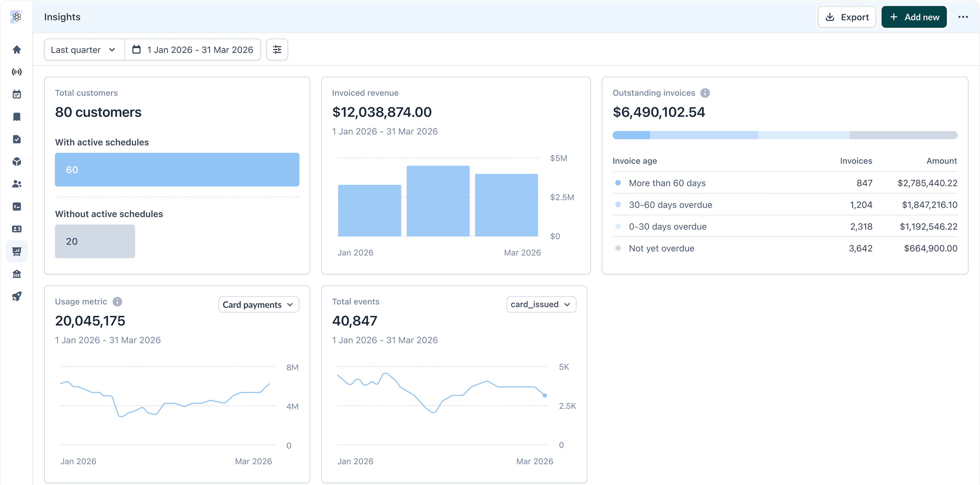The image size is (980, 485).
Task: Open the customers people sidebar icon
Action: 17,184
